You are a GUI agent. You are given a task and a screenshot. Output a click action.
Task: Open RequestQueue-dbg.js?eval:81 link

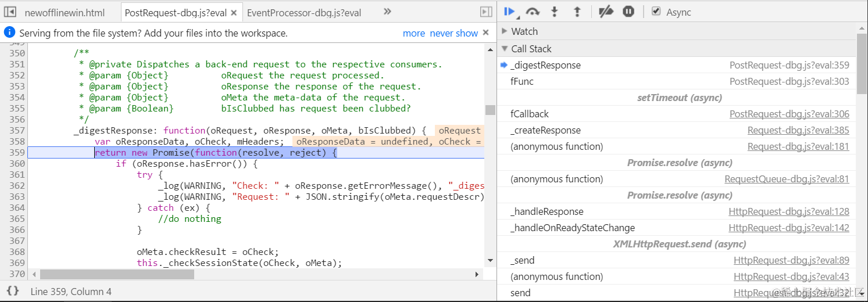[x=787, y=179]
